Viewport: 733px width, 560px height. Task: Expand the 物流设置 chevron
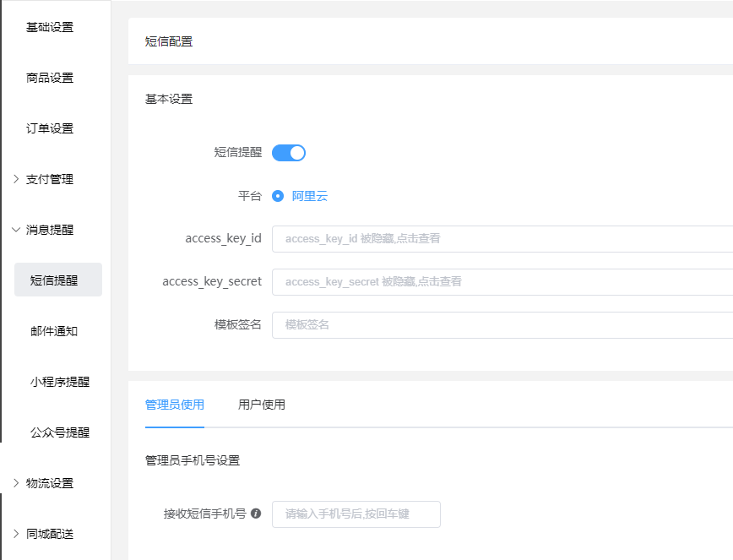click(16, 483)
